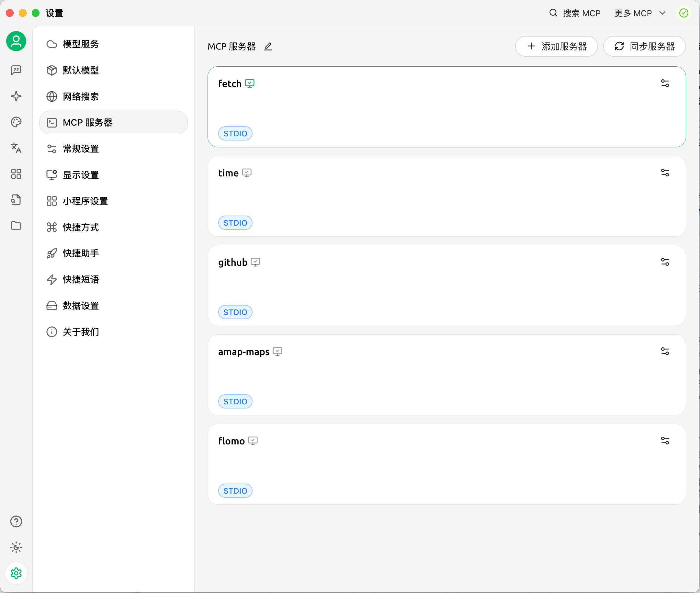This screenshot has height=593, width=700.
Task: Select 模型服务 in settings menu
Action: point(81,44)
